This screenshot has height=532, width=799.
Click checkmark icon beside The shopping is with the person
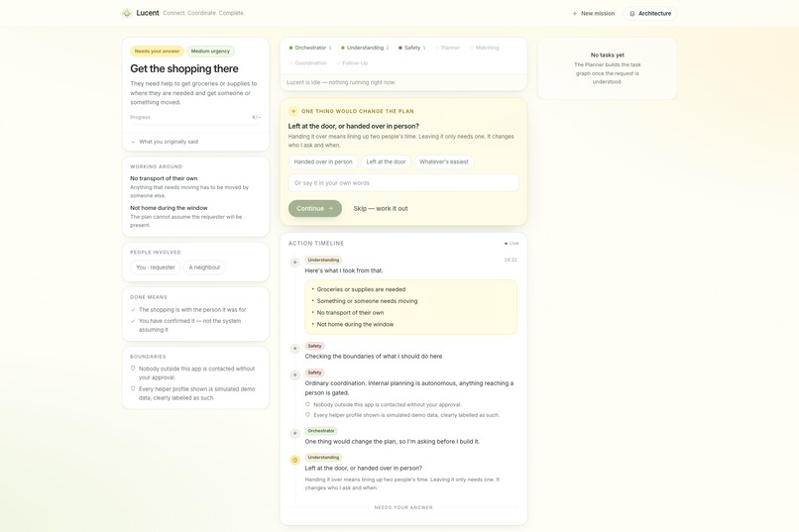[x=133, y=309]
